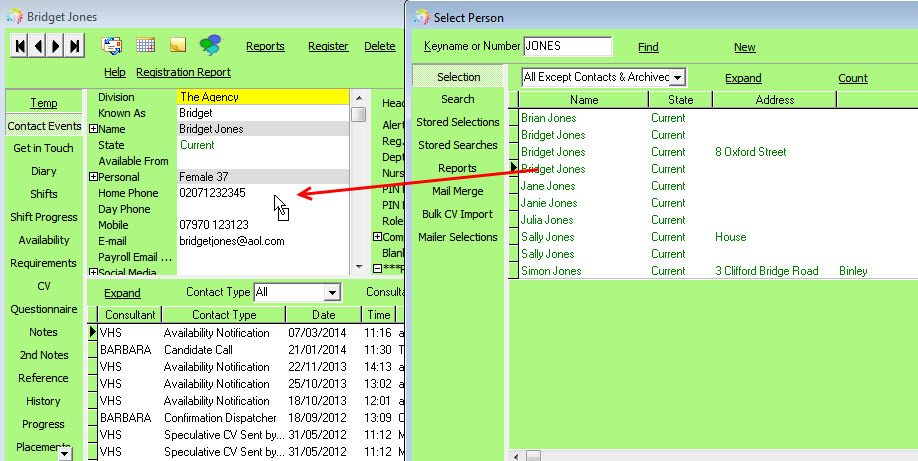The width and height of the screenshot is (918, 461).
Task: Open the Search tab in Select Person
Action: pos(458,99)
